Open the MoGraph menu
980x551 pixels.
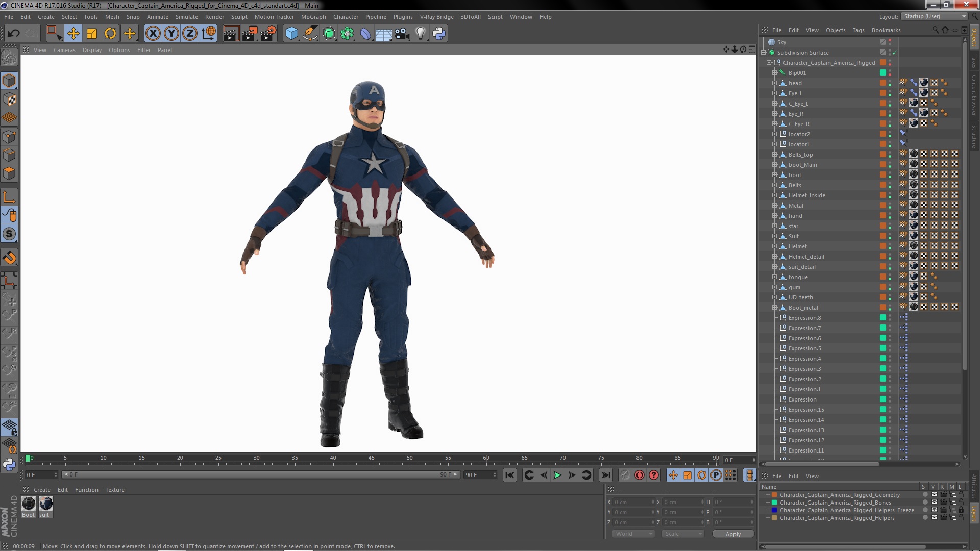tap(313, 17)
